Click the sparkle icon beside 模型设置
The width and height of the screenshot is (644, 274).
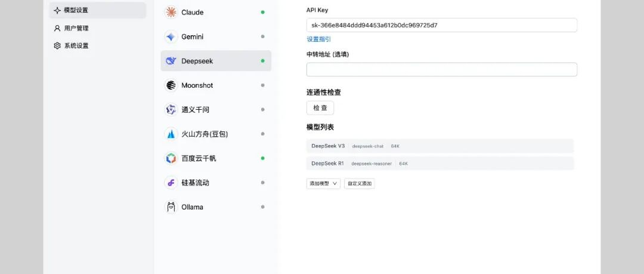coord(57,10)
